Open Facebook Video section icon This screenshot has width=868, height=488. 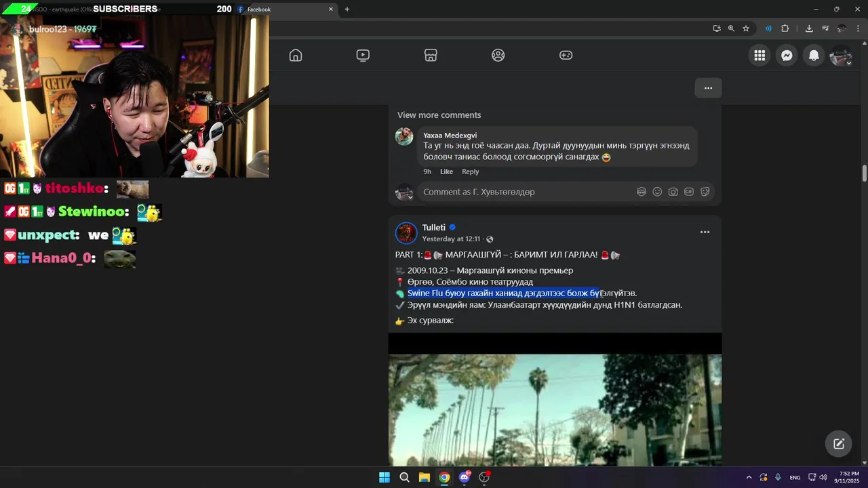click(x=363, y=56)
